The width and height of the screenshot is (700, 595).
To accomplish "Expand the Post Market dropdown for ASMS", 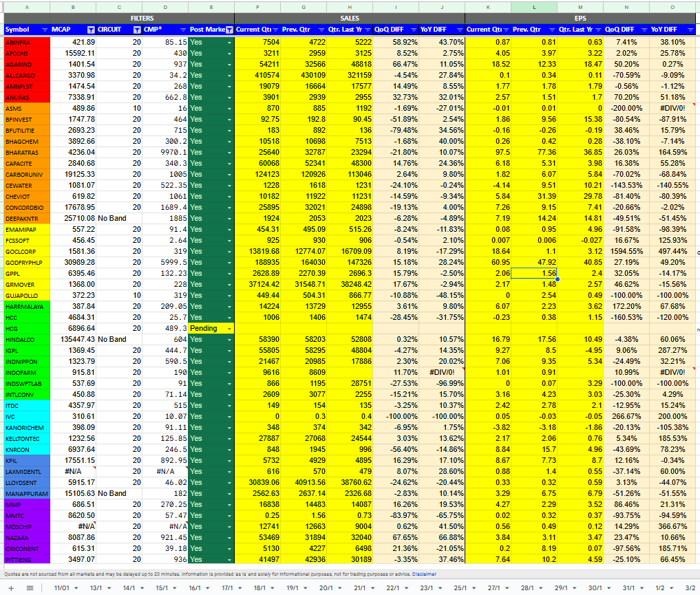I will [x=229, y=109].
